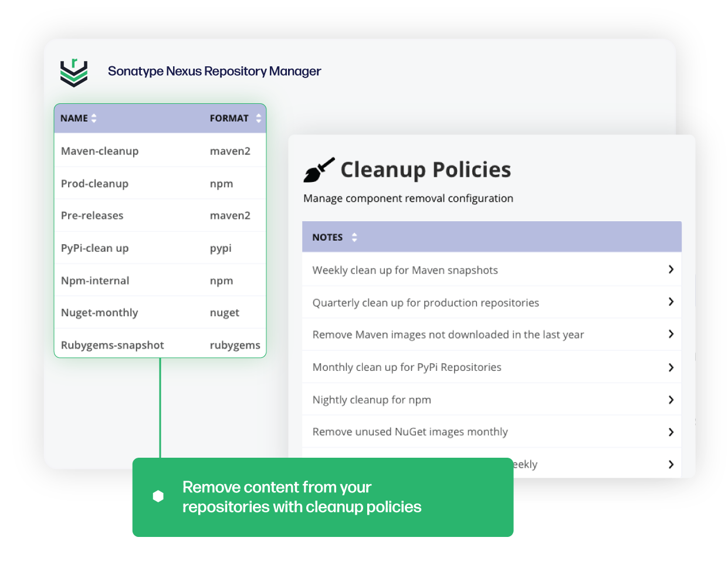728x561 pixels.
Task: Expand the Remove unused NuGet images monthly entry
Action: (x=671, y=431)
